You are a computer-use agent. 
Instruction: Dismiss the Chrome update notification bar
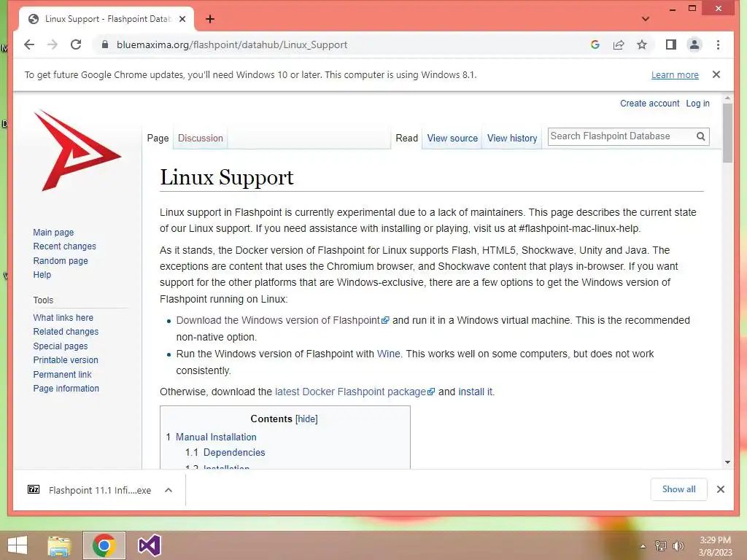[x=716, y=74]
